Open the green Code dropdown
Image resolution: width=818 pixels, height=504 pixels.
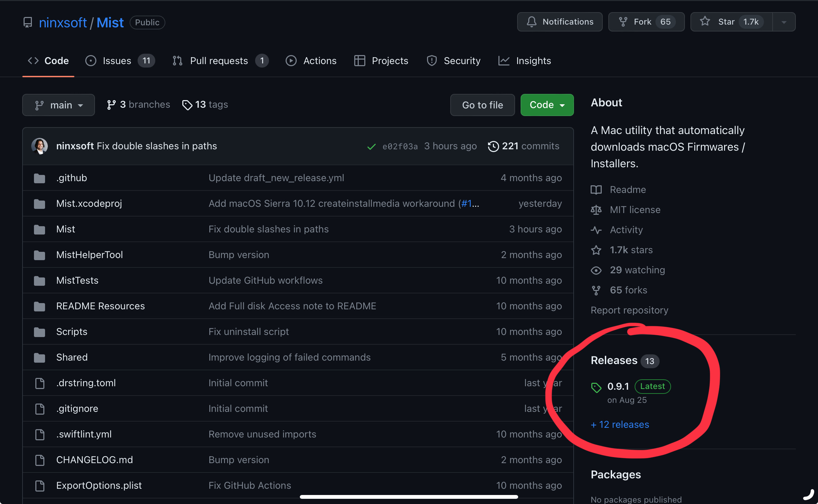tap(547, 105)
